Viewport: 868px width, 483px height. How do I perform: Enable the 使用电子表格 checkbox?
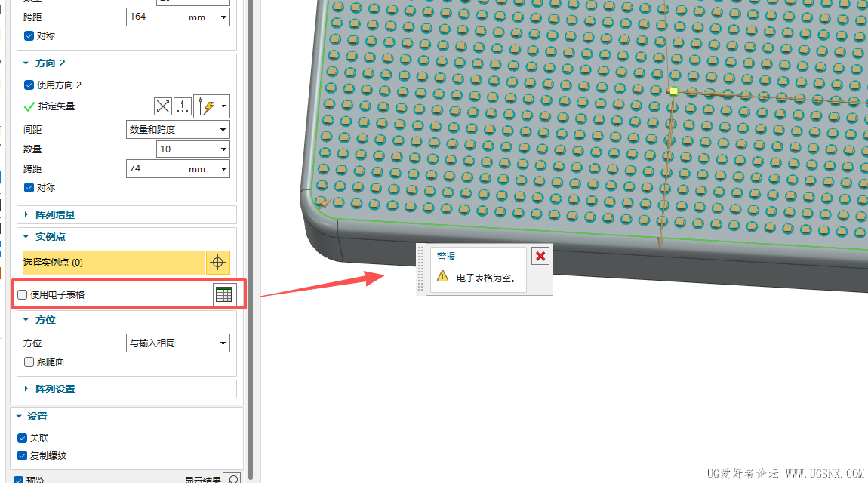tap(22, 294)
